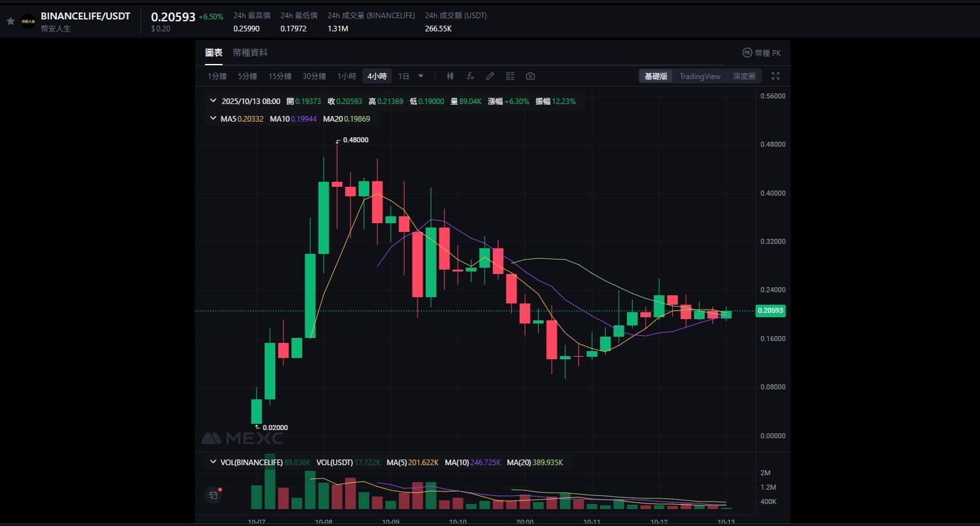Click the 24h 成交量 value 1.31M
This screenshot has height=526, width=980.
click(338, 28)
